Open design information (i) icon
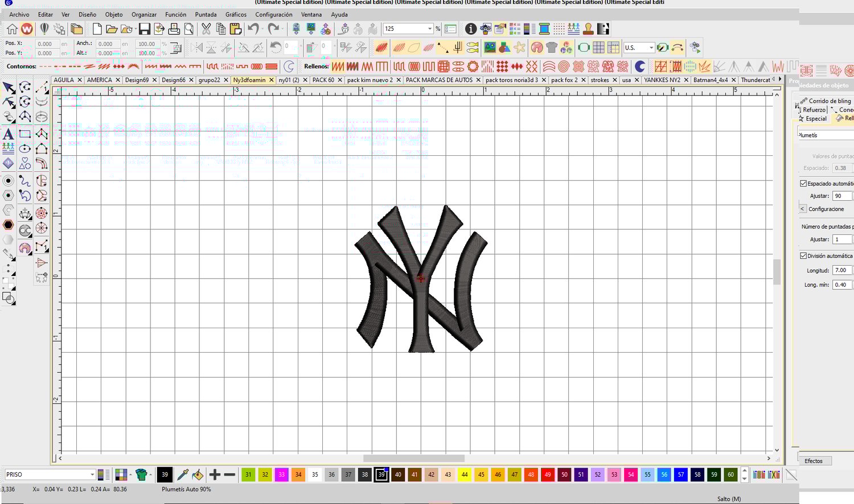This screenshot has height=504, width=854. [x=471, y=29]
